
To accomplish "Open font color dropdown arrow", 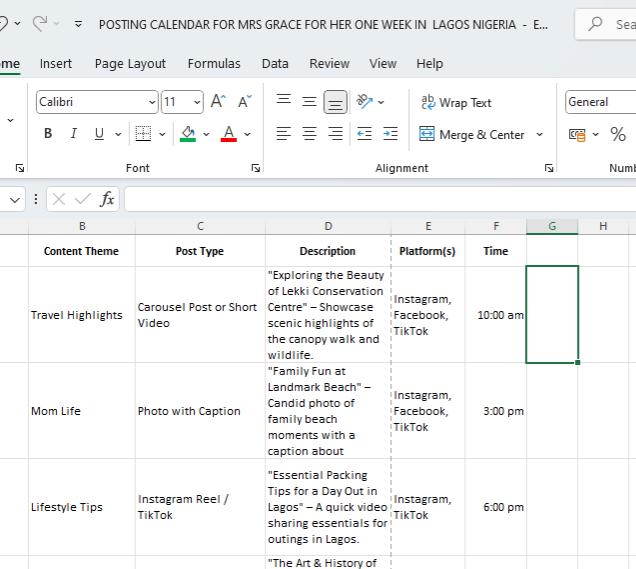I will [247, 134].
